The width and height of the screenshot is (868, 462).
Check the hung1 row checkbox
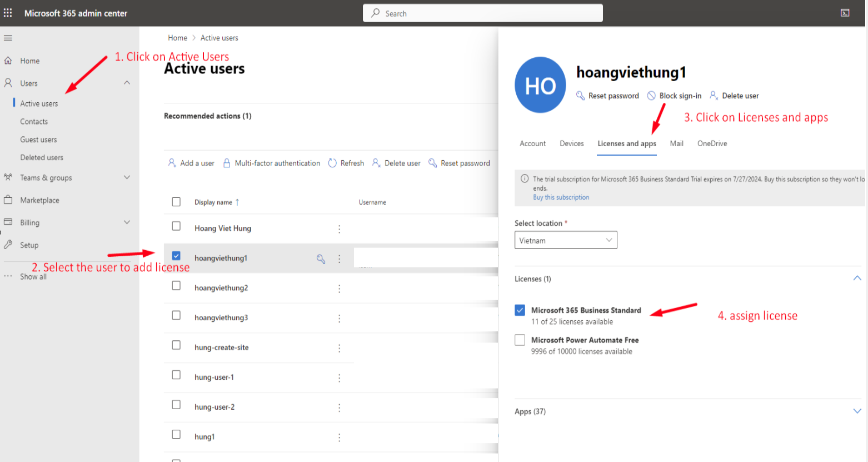[x=176, y=434]
